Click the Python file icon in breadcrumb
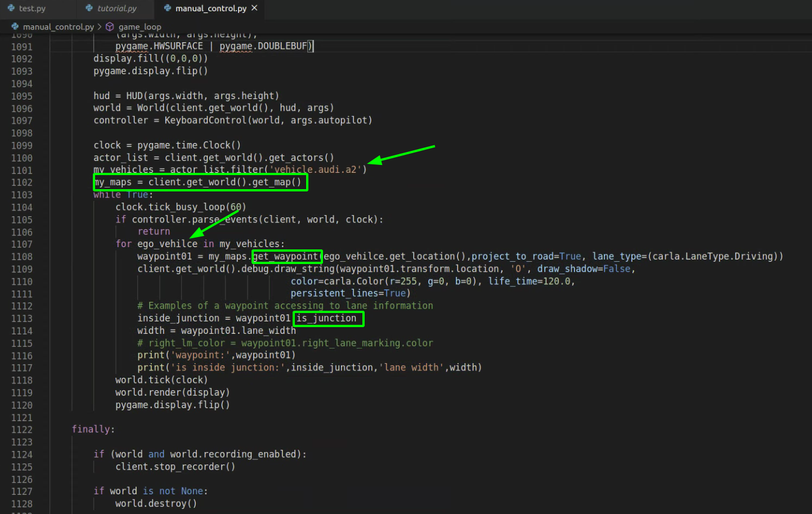 click(15, 26)
